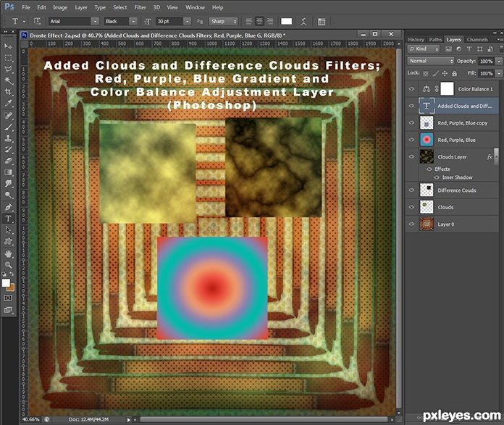This screenshot has height=425, width=504.
Task: Select the Custom Shape tool
Action: coord(8,241)
